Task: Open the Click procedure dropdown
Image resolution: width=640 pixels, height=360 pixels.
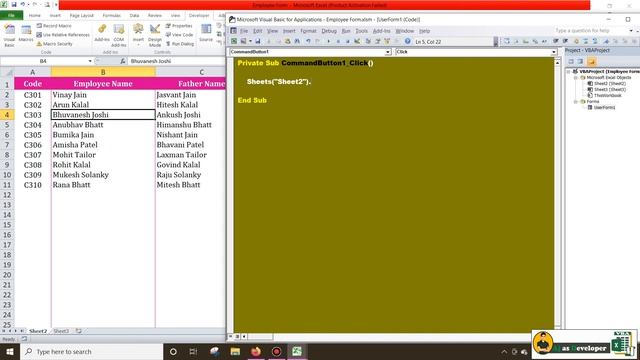Action: click(553, 52)
